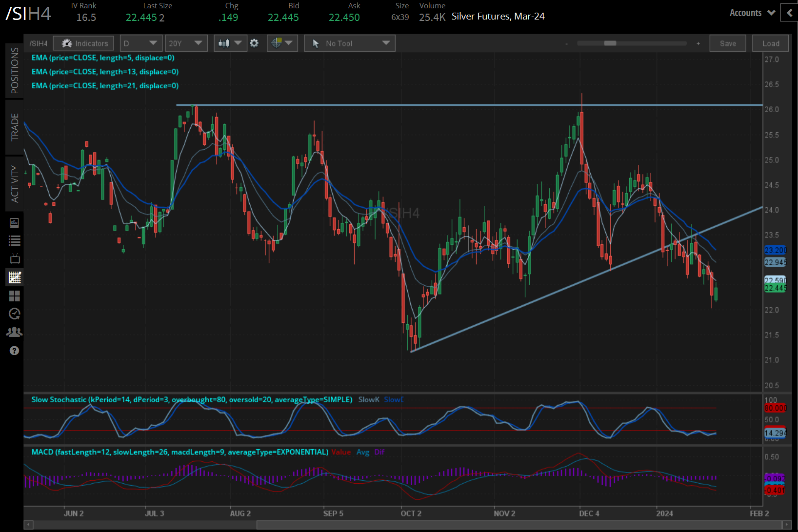
Task: Click the Indicators button
Action: pos(84,43)
